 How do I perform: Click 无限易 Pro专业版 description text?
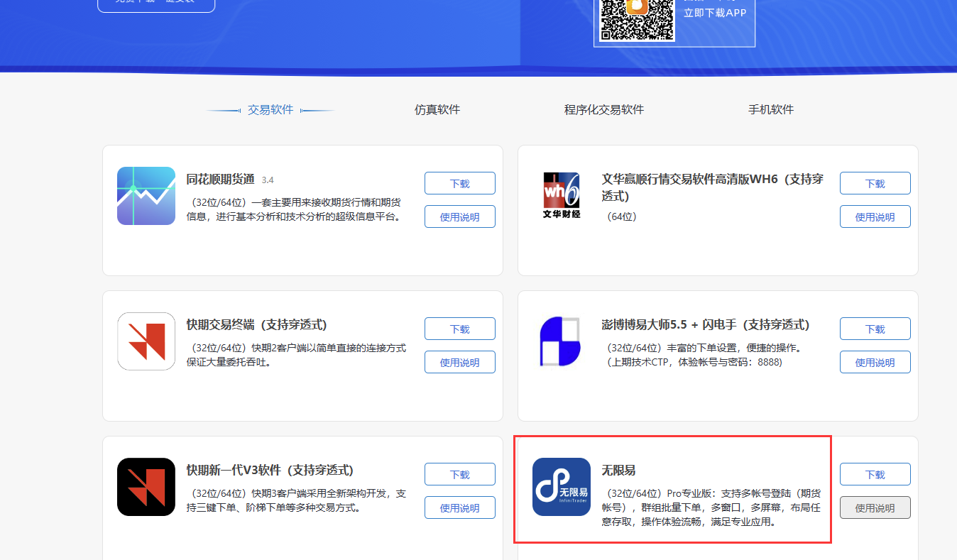[711, 507]
